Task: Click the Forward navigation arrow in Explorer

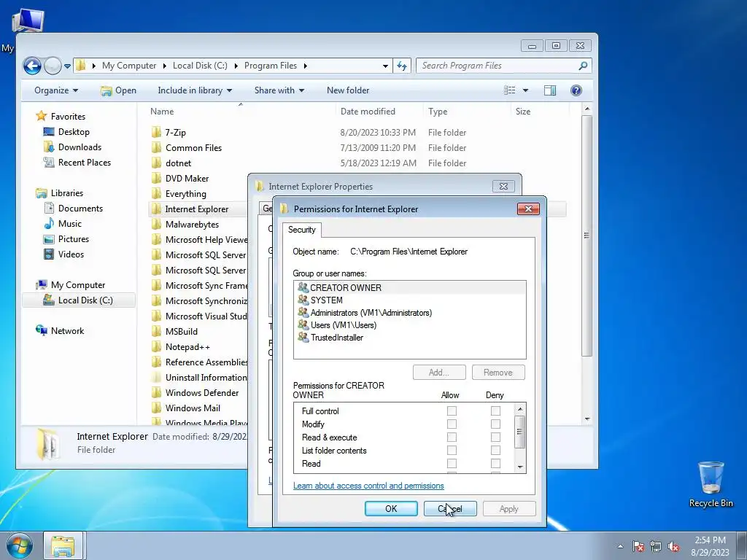Action: pos(53,66)
